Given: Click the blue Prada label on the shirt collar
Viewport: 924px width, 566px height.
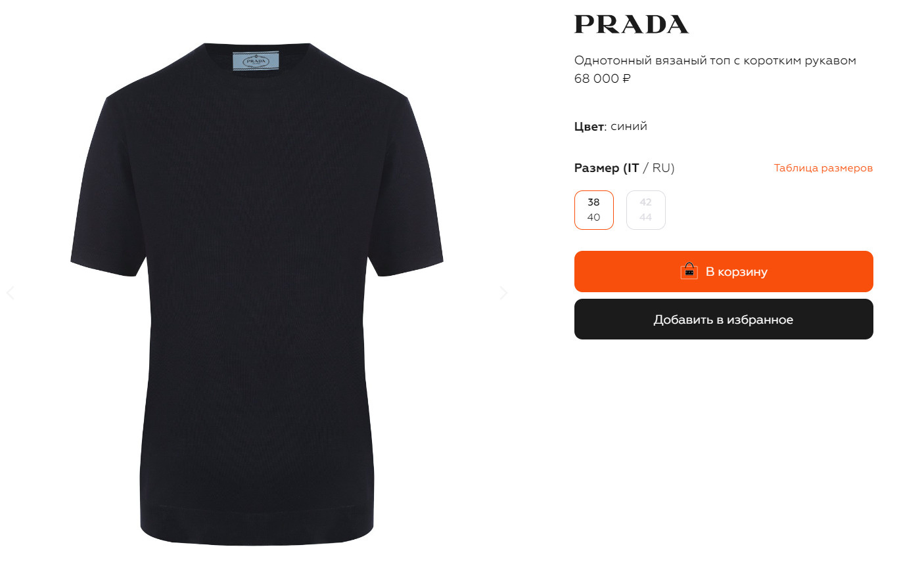Looking at the screenshot, I should pos(256,61).
